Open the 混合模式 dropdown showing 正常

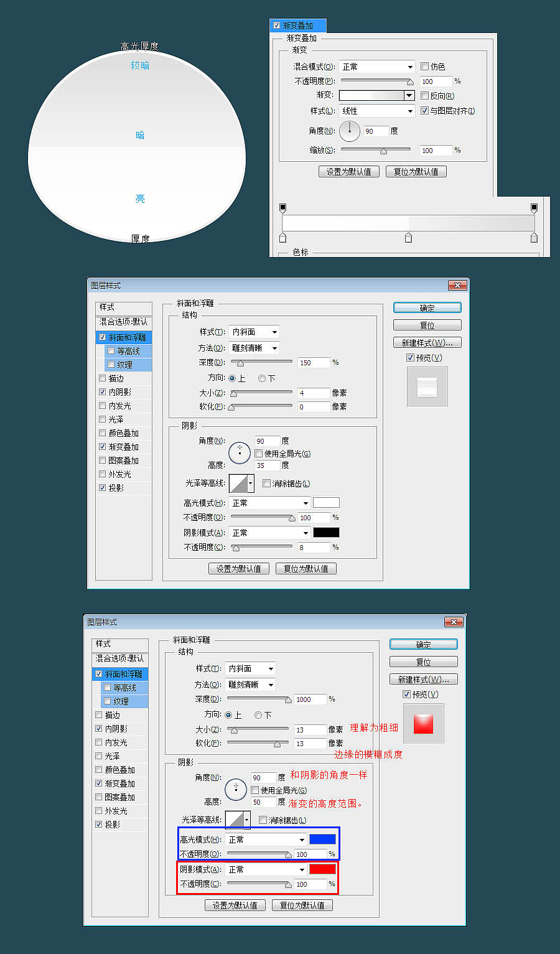pos(376,67)
